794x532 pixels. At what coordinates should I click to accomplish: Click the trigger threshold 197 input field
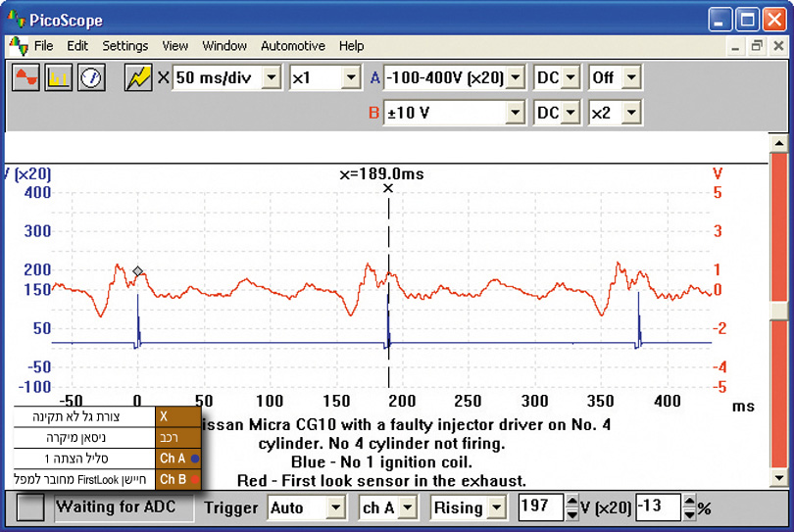click(540, 508)
